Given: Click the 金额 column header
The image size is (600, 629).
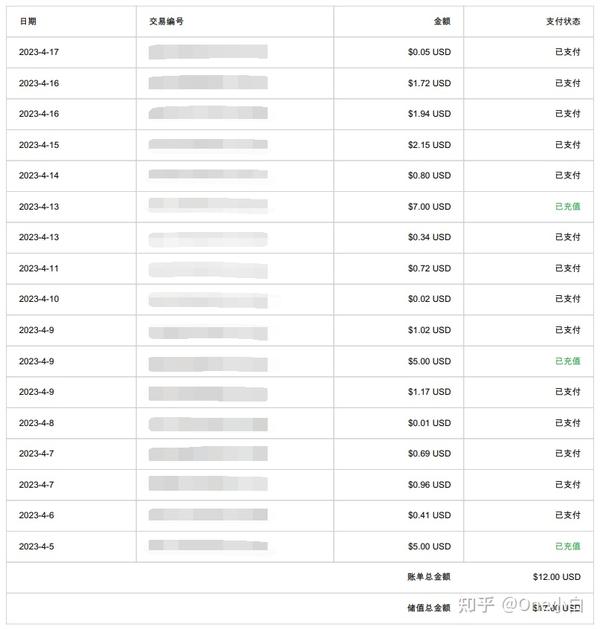Looking at the screenshot, I should (442, 21).
